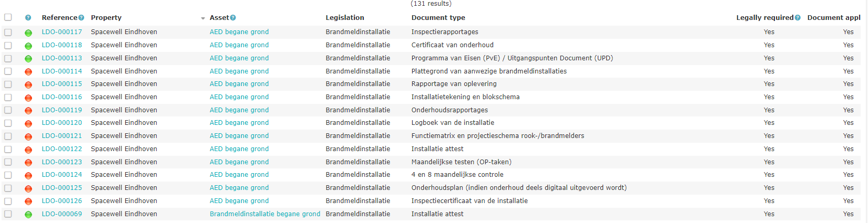The image size is (868, 223).
Task: Select the Installatietekening en blokschema row
Action: click(x=434, y=97)
